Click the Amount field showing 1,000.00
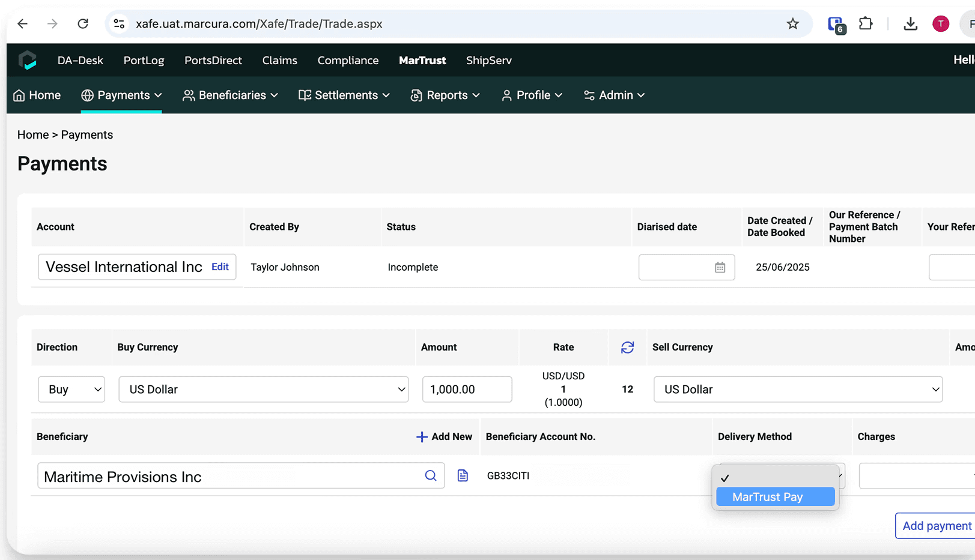The width and height of the screenshot is (975, 560). [x=467, y=390]
